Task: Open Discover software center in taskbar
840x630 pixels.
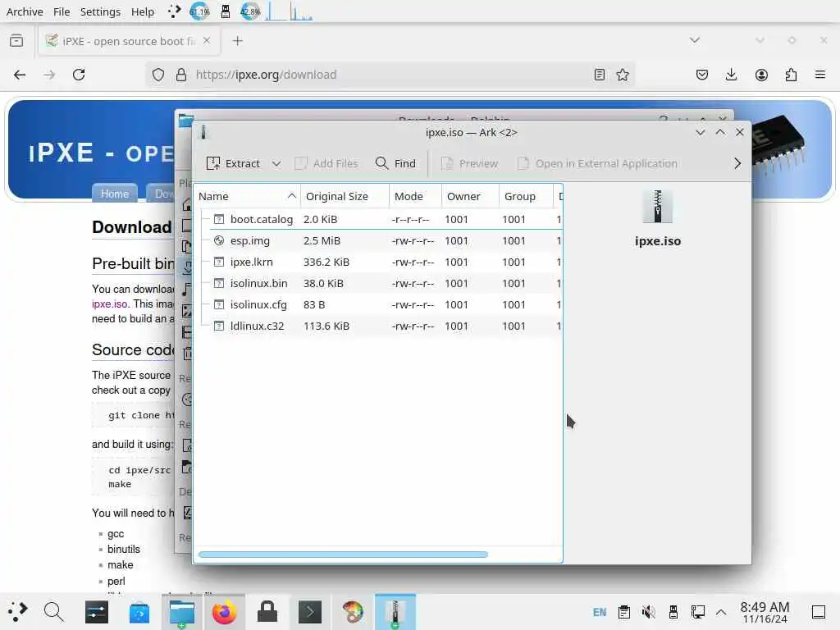Action: coord(139,612)
